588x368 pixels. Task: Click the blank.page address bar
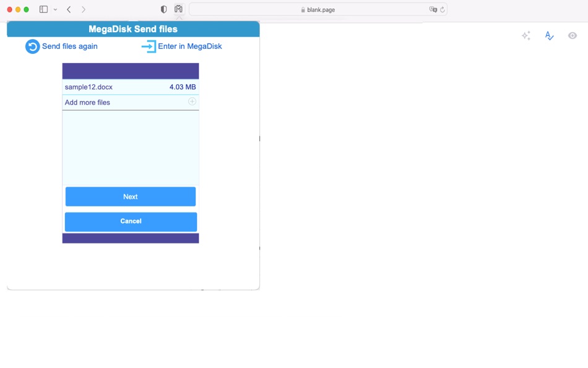tap(318, 9)
